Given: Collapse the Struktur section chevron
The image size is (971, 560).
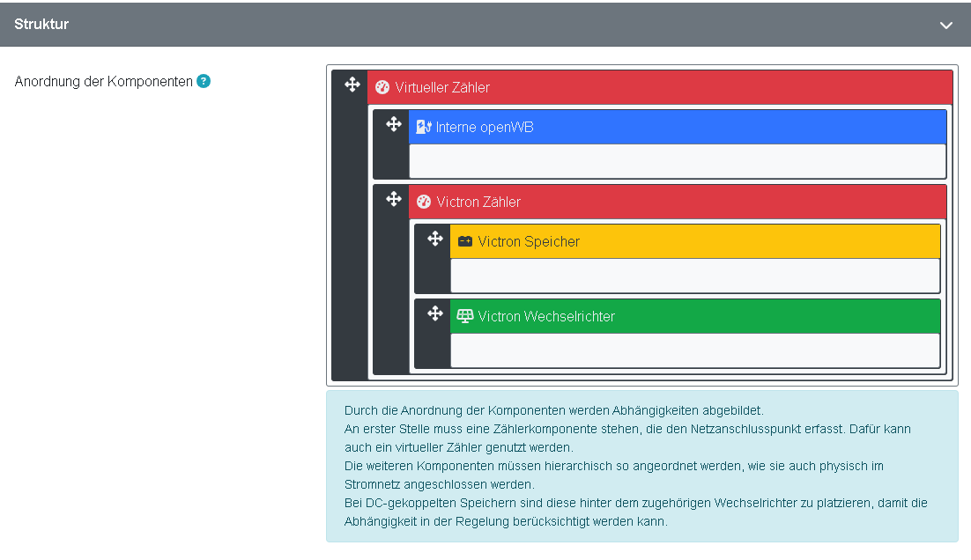Looking at the screenshot, I should coord(945,26).
